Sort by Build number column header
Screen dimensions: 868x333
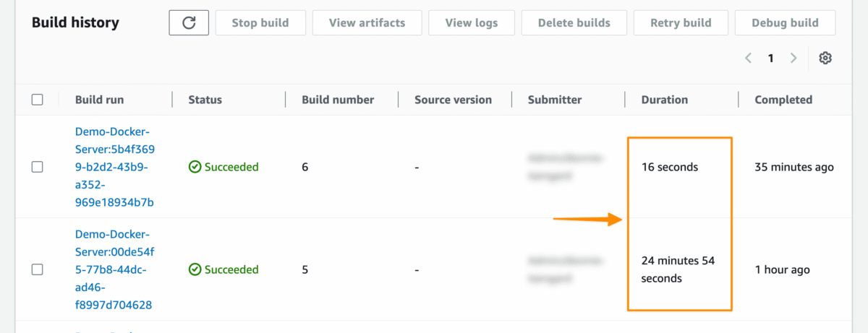(x=338, y=100)
